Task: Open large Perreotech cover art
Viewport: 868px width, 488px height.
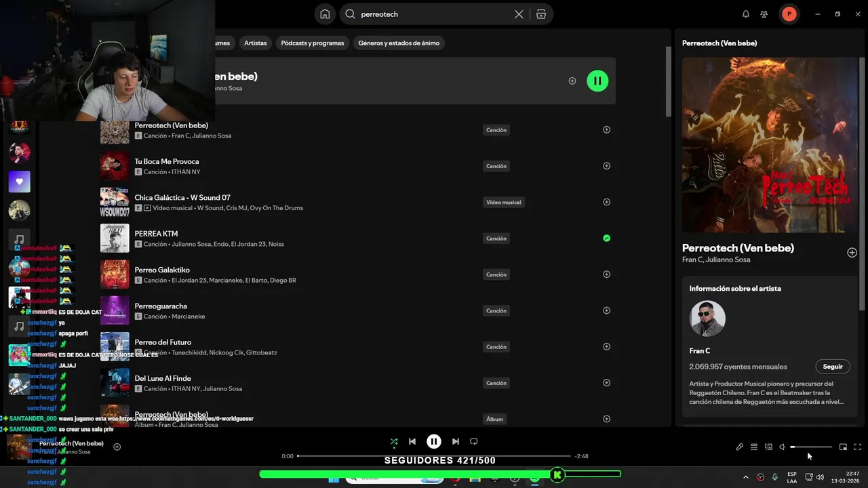Action: click(770, 144)
